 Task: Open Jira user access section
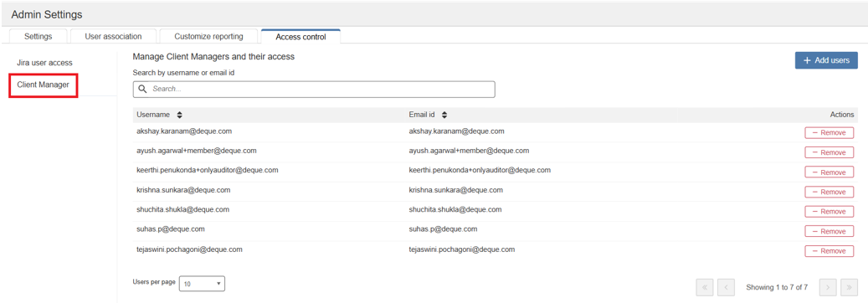click(45, 63)
